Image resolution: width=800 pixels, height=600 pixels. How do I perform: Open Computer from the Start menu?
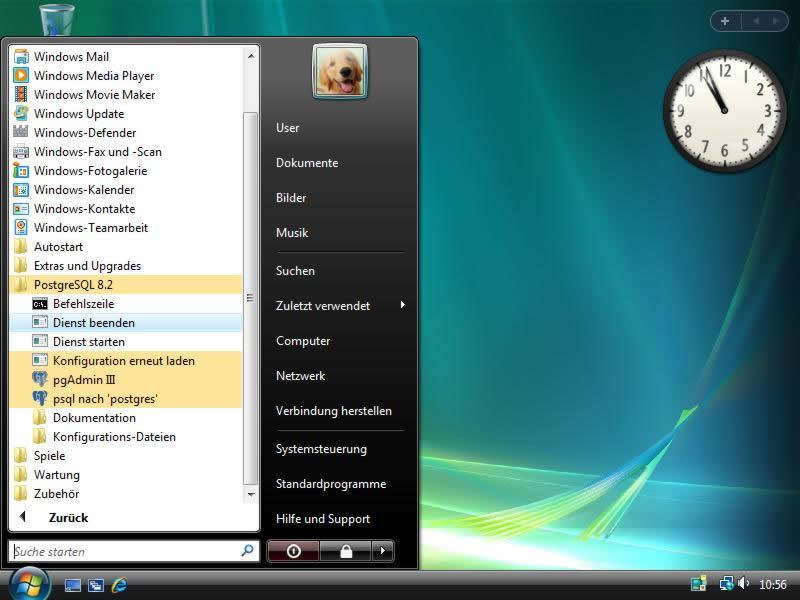(303, 341)
